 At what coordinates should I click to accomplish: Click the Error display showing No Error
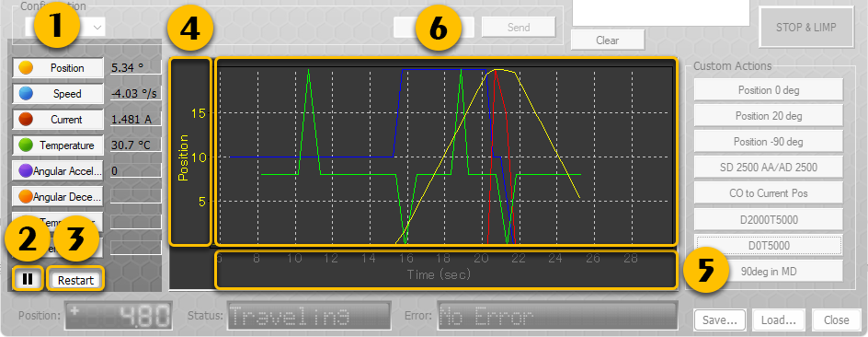557,317
